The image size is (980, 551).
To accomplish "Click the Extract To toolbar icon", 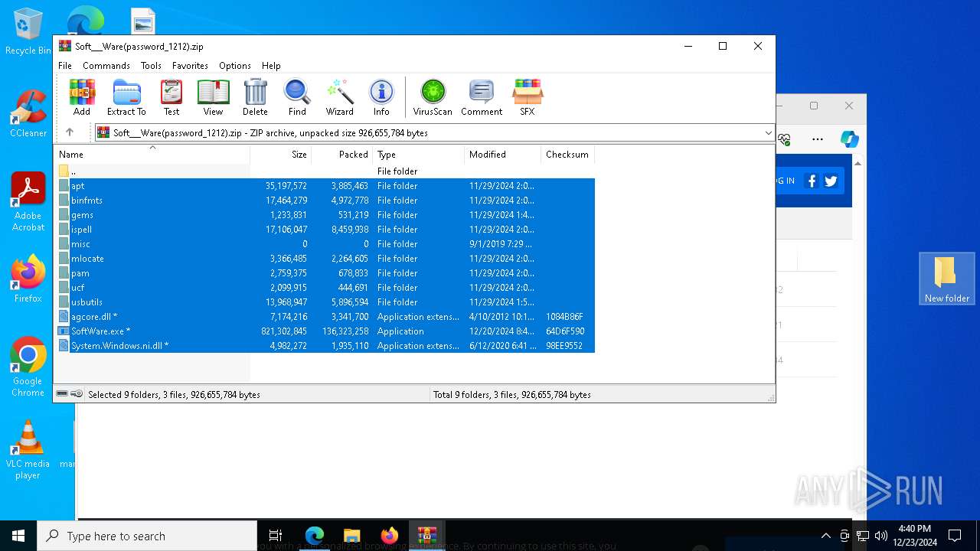I will click(126, 97).
